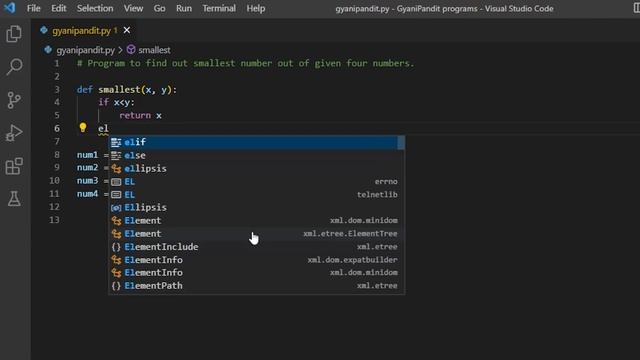Open the Help menu

(x=256, y=8)
